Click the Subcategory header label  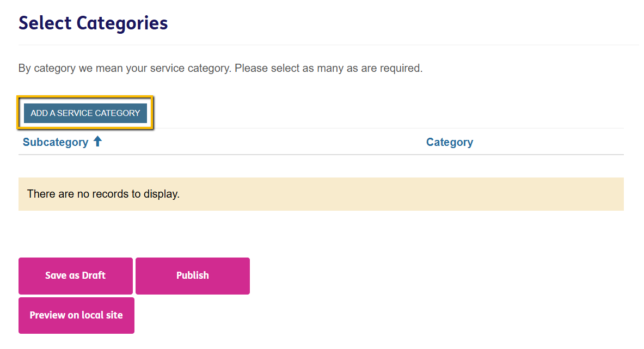pos(56,142)
